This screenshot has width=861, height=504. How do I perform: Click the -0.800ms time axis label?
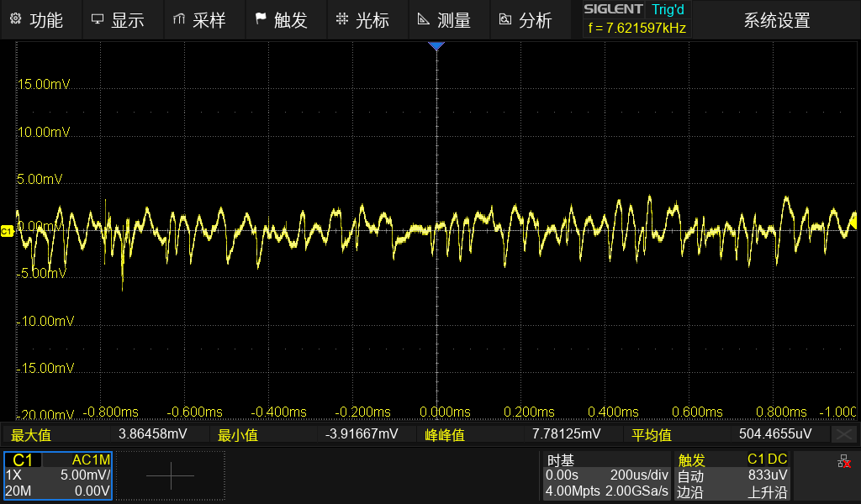tap(110, 412)
